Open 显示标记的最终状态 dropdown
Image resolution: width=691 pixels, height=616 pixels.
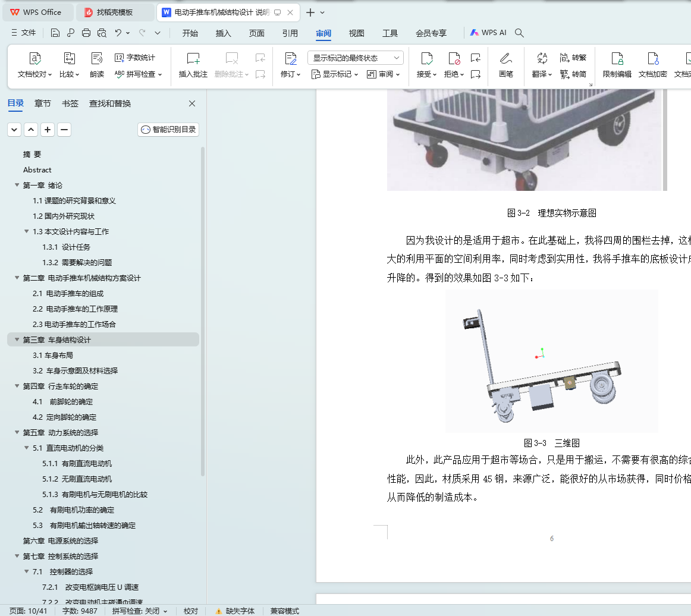tap(356, 58)
